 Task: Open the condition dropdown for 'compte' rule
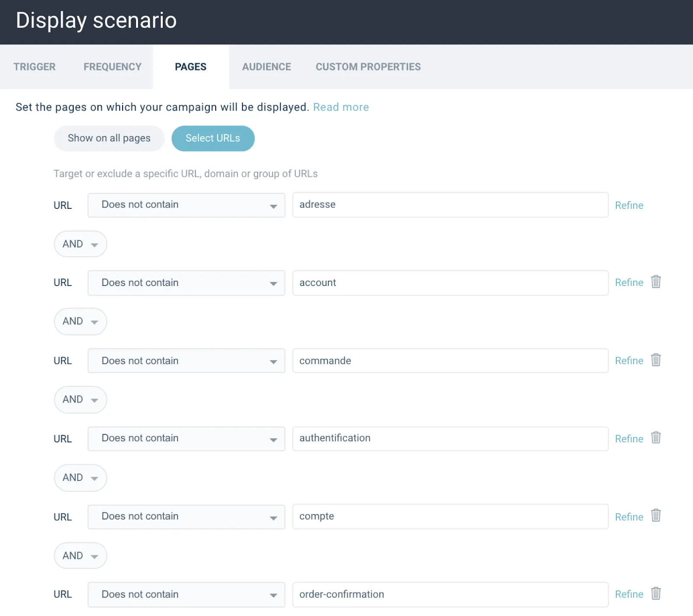pyautogui.click(x=186, y=516)
